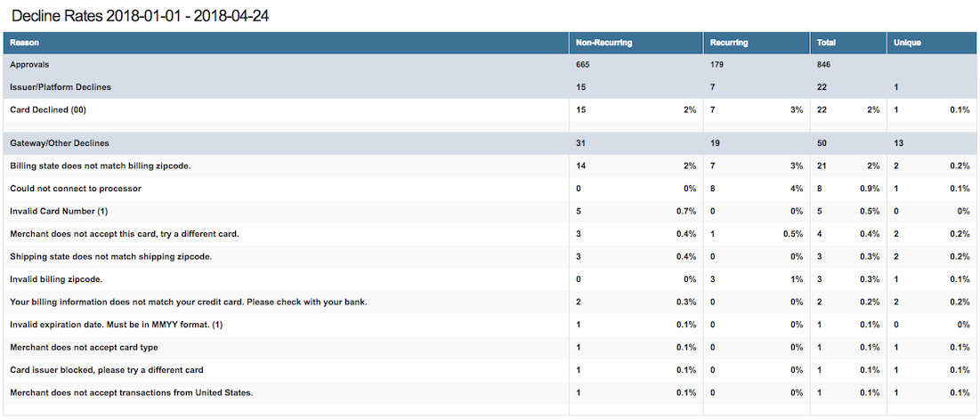Click the Approvals non-recurring count 665
Viewport: 980px width, 419px height.
click(583, 65)
